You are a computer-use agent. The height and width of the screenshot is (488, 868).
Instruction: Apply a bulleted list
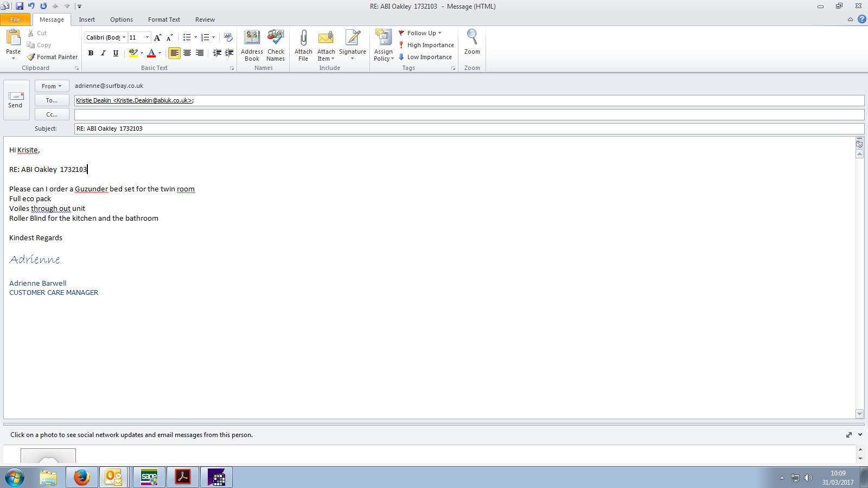coord(187,37)
